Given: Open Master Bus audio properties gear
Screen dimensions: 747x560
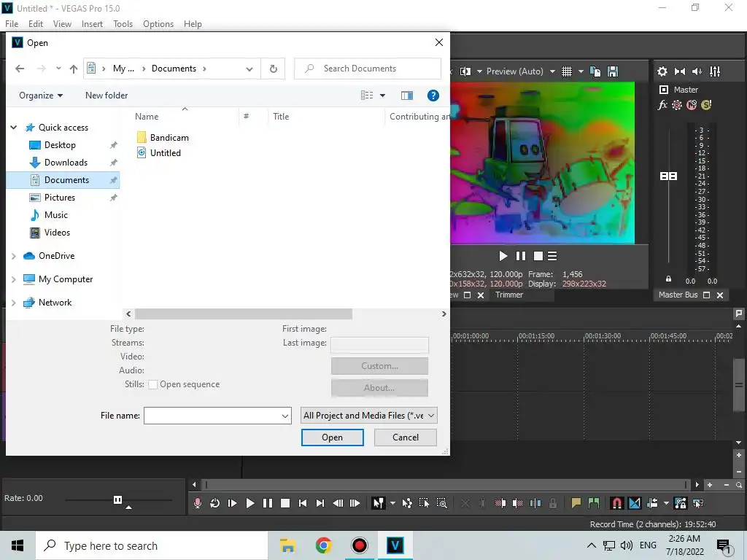Looking at the screenshot, I should pyautogui.click(x=662, y=71).
